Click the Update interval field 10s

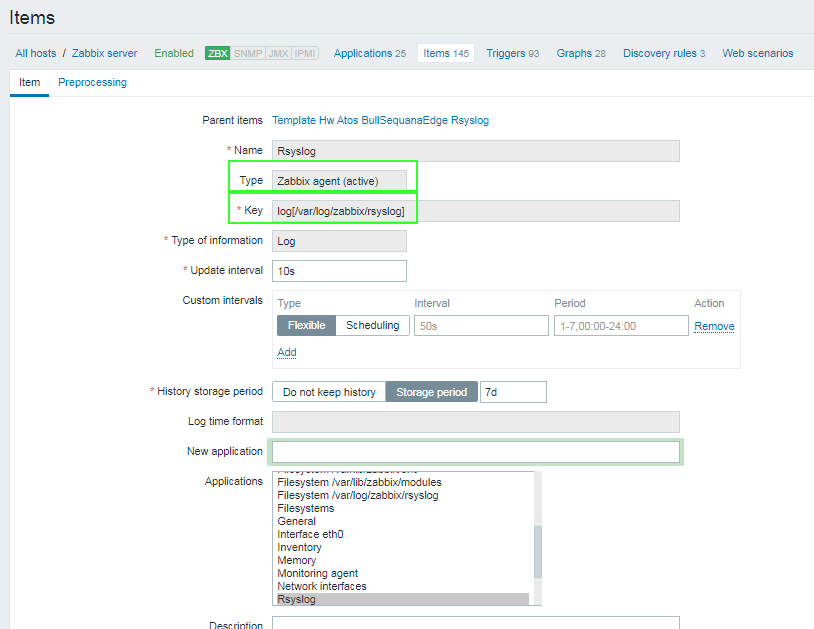coord(339,271)
